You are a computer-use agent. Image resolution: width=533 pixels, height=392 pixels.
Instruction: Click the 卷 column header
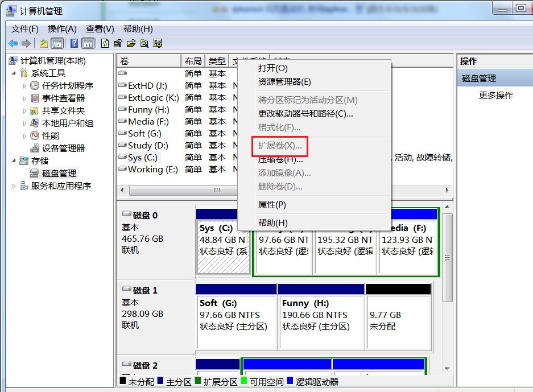point(148,61)
